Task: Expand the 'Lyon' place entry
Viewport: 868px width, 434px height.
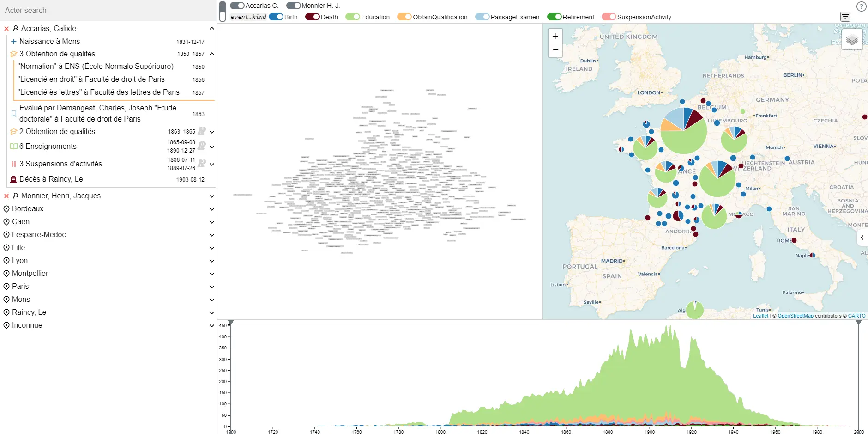Action: [211, 261]
